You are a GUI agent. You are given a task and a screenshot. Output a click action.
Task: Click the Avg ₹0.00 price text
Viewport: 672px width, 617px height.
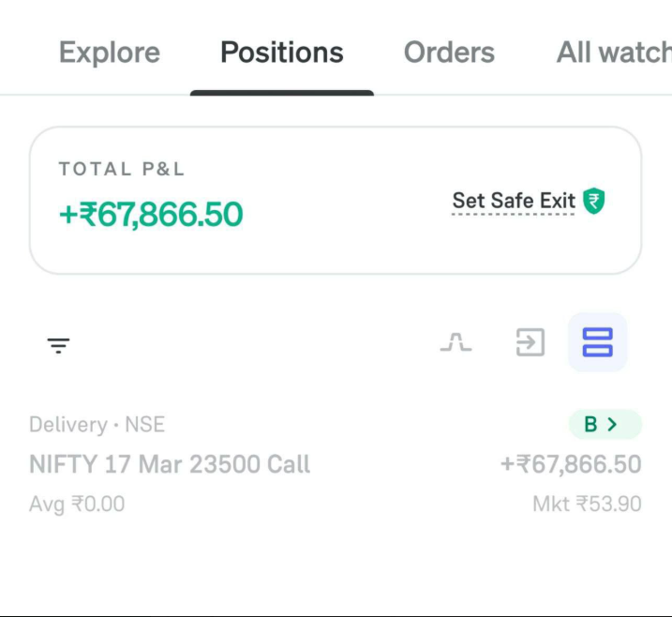click(x=77, y=504)
